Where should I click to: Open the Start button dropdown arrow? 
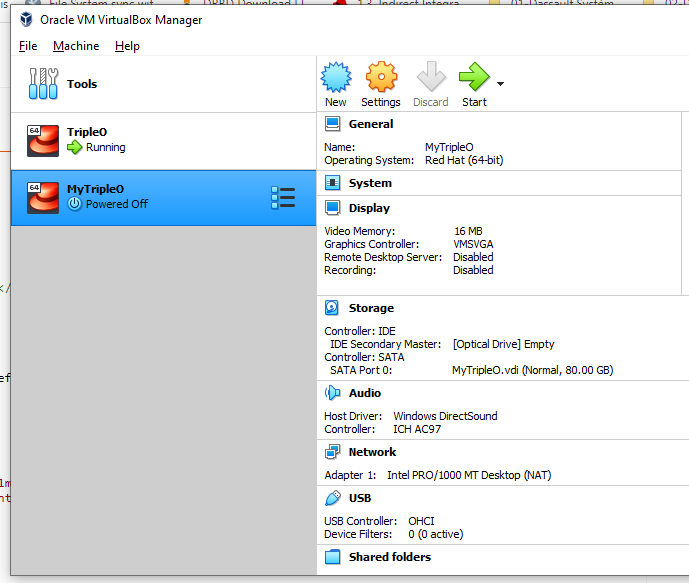pyautogui.click(x=500, y=83)
